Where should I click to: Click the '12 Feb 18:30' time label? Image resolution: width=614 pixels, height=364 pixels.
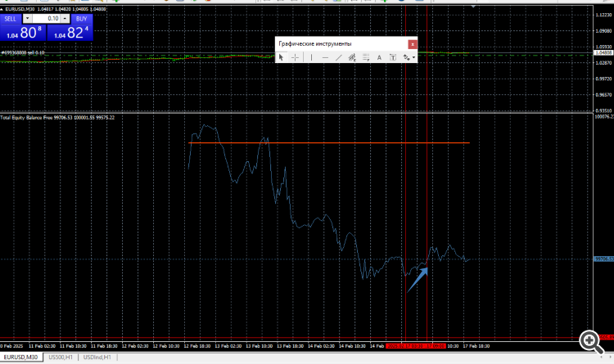[x=197, y=346]
